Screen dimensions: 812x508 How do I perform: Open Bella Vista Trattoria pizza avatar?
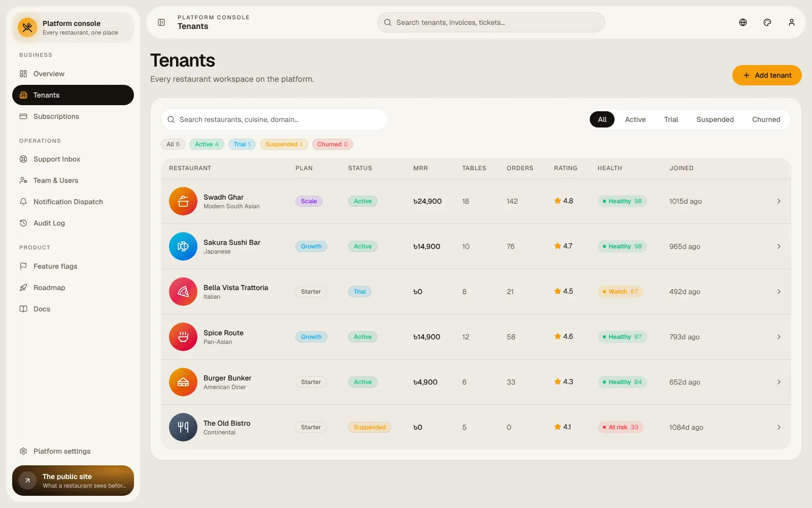point(183,292)
